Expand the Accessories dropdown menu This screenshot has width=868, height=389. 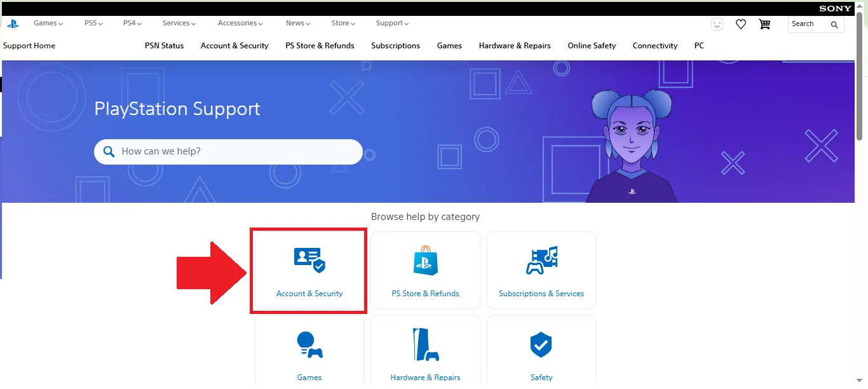240,23
